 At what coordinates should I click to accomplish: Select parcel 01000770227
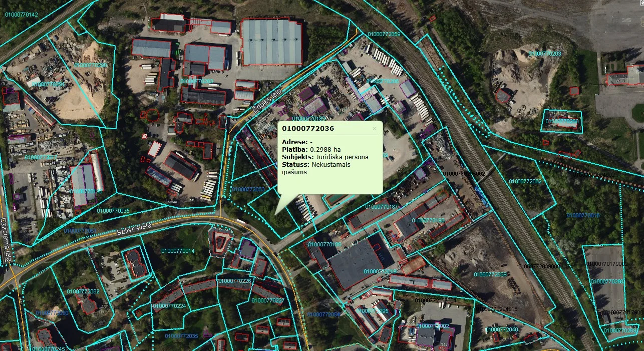[267, 300]
